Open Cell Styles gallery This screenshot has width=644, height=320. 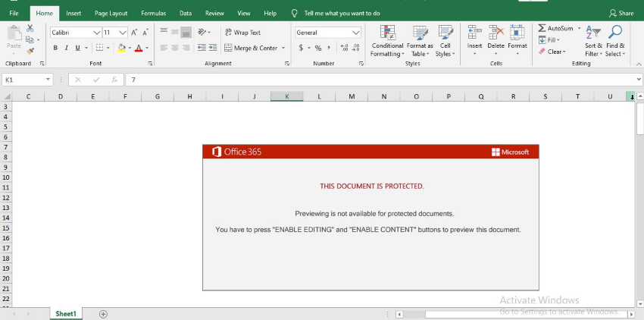[x=445, y=41]
